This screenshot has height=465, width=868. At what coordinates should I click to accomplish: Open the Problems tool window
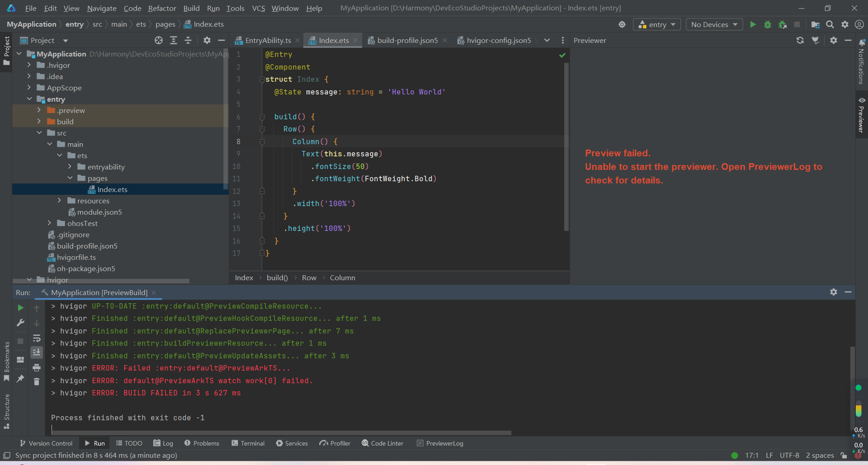[202, 443]
